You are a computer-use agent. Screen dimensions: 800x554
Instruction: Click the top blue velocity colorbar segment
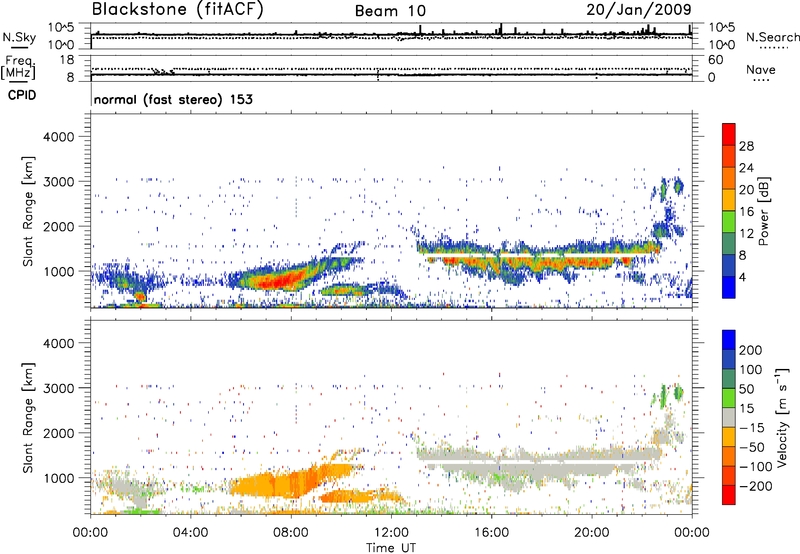[x=729, y=340]
